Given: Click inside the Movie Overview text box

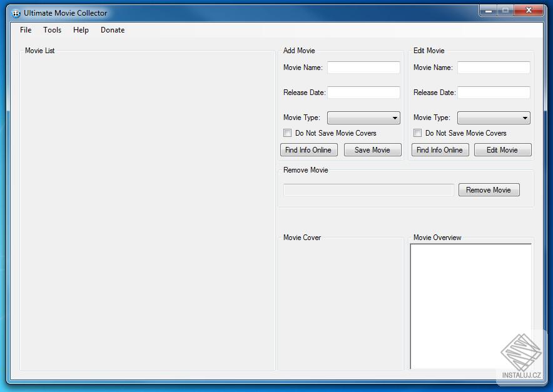Looking at the screenshot, I should tap(470, 306).
